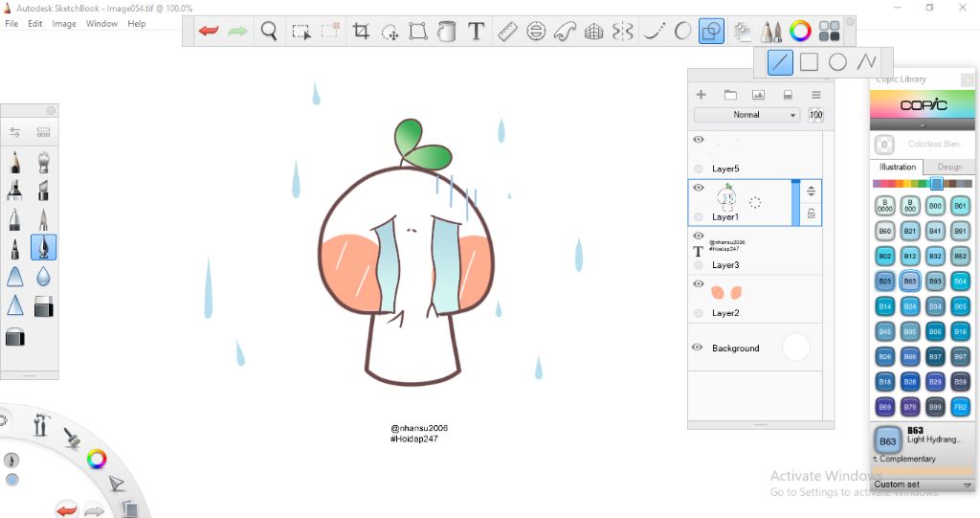Select the Layer3 text layer
Viewport: 980px width, 518px height.
754,251
